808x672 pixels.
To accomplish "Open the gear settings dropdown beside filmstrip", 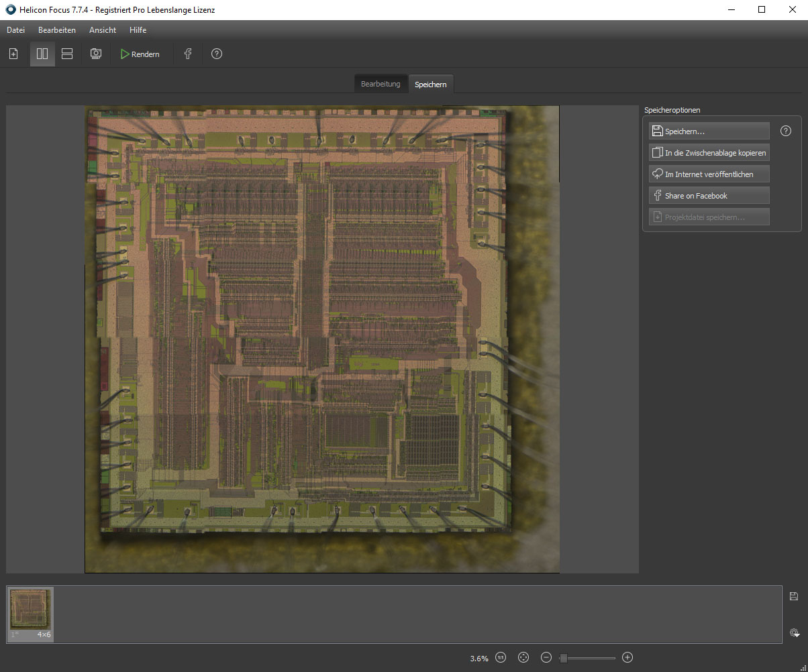I will coord(794,632).
